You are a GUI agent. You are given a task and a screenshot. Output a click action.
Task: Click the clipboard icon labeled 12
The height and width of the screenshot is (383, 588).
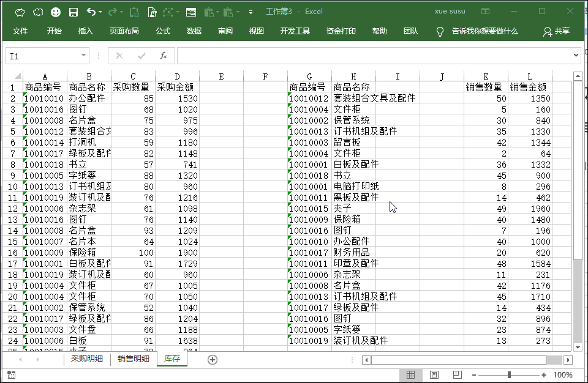point(134,12)
